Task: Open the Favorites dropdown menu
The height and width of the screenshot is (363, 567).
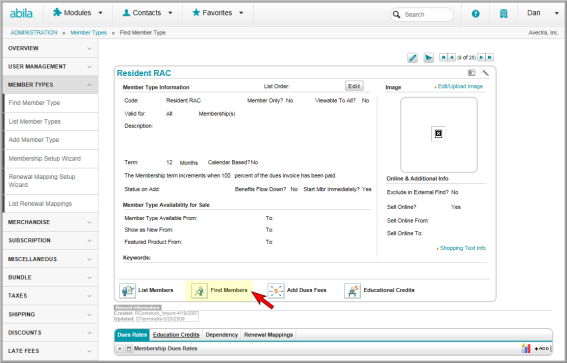Action: click(x=218, y=13)
